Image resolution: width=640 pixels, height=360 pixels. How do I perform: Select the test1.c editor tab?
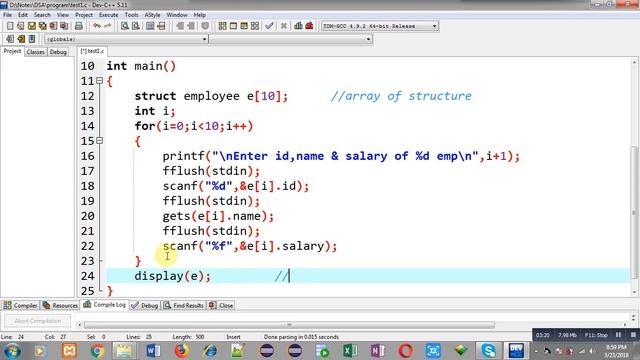[92, 51]
